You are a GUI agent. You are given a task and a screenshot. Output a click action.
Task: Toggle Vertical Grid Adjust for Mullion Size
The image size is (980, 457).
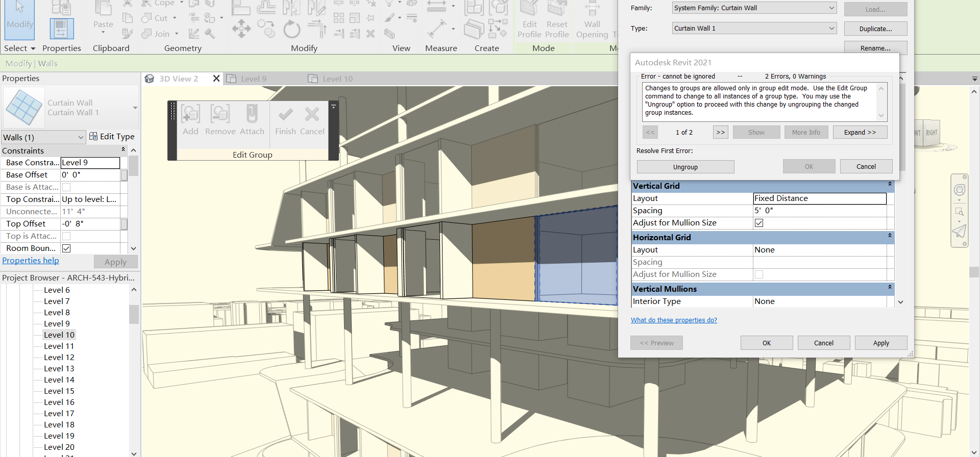pos(759,223)
